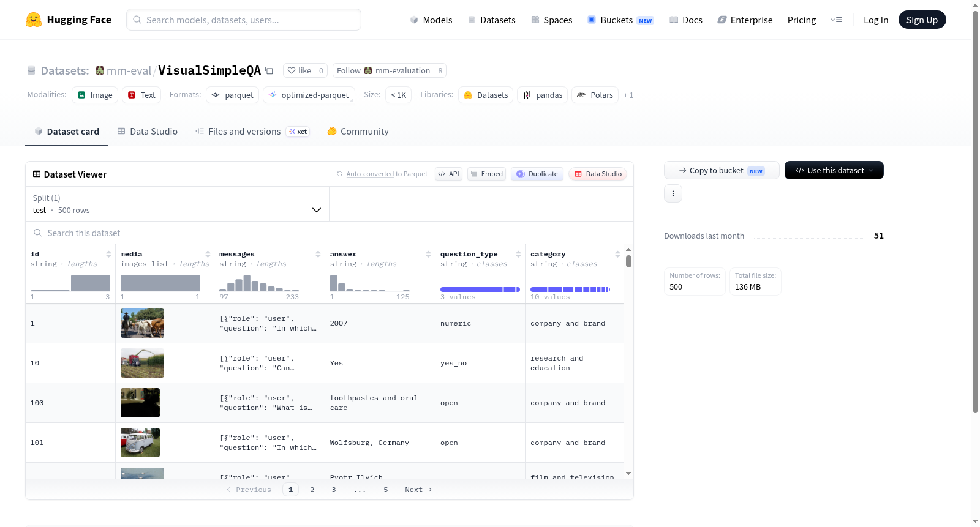
Task: Select the optimized-parquet format tag
Action: [x=309, y=95]
